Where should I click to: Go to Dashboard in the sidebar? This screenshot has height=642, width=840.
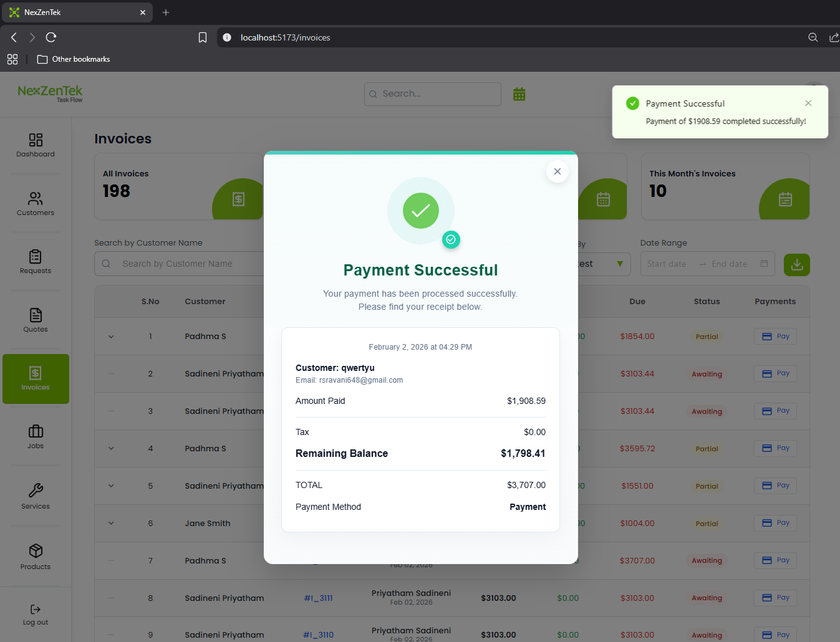[x=36, y=145]
